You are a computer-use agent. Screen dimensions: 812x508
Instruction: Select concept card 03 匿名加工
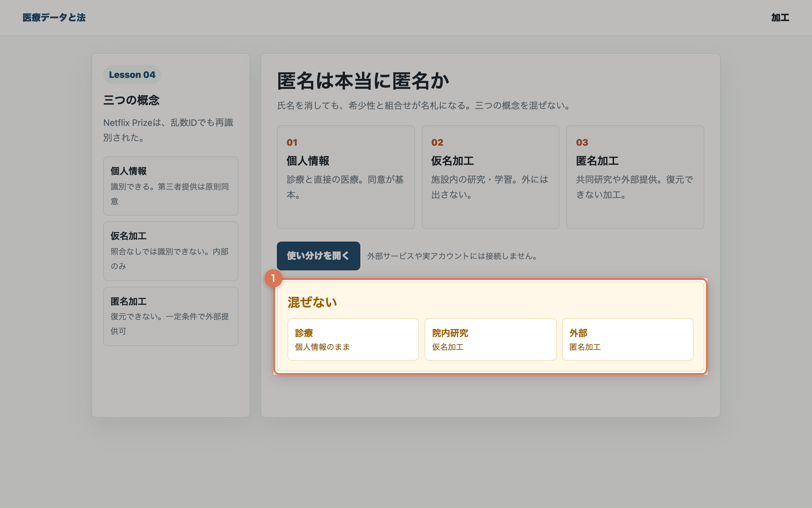click(635, 177)
